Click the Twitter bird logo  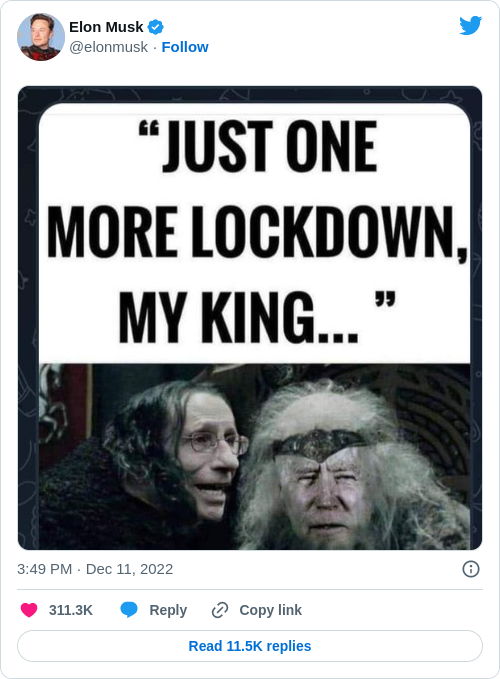[x=471, y=26]
